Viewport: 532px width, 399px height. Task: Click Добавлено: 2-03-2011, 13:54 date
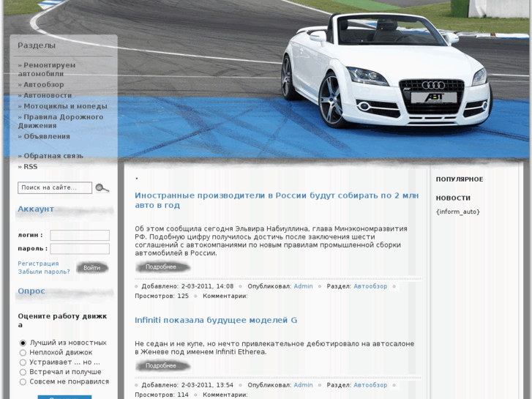[x=187, y=385]
